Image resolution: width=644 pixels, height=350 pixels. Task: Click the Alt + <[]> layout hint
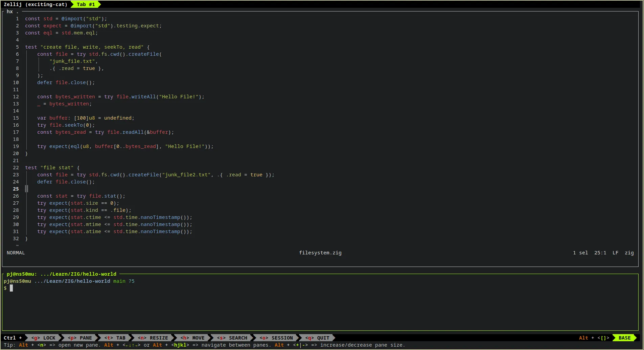tap(594, 338)
